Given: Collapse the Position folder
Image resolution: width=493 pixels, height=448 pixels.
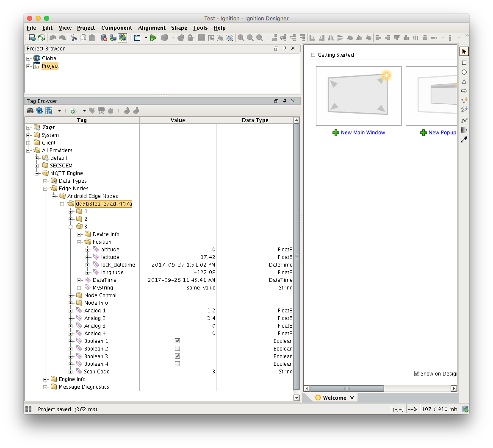Looking at the screenshot, I should [x=79, y=242].
